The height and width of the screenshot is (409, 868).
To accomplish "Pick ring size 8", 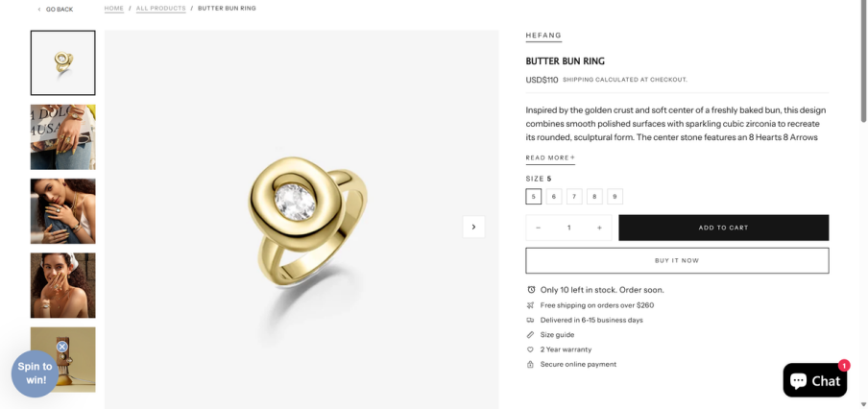I will pyautogui.click(x=595, y=197).
